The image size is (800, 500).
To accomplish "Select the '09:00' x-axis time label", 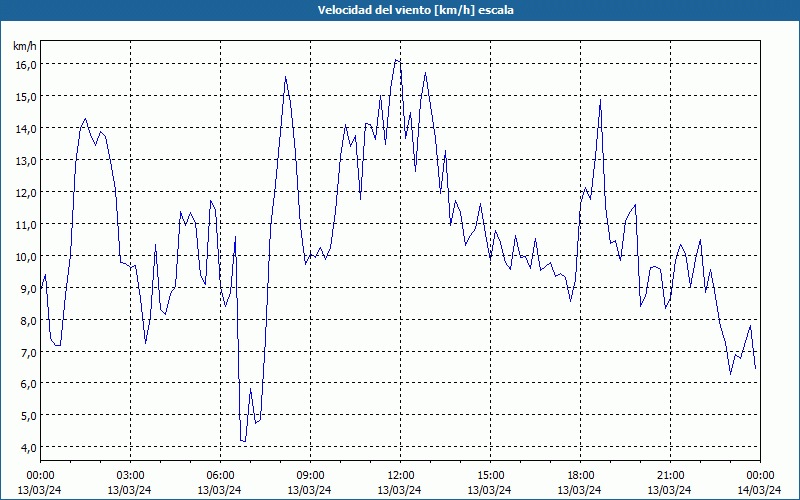I will 310,476.
